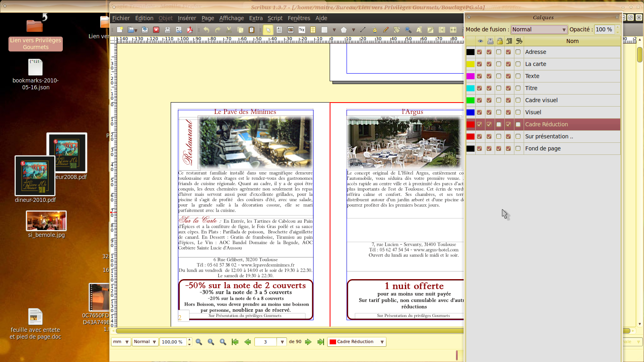Select the Fond de page layer

(x=543, y=148)
